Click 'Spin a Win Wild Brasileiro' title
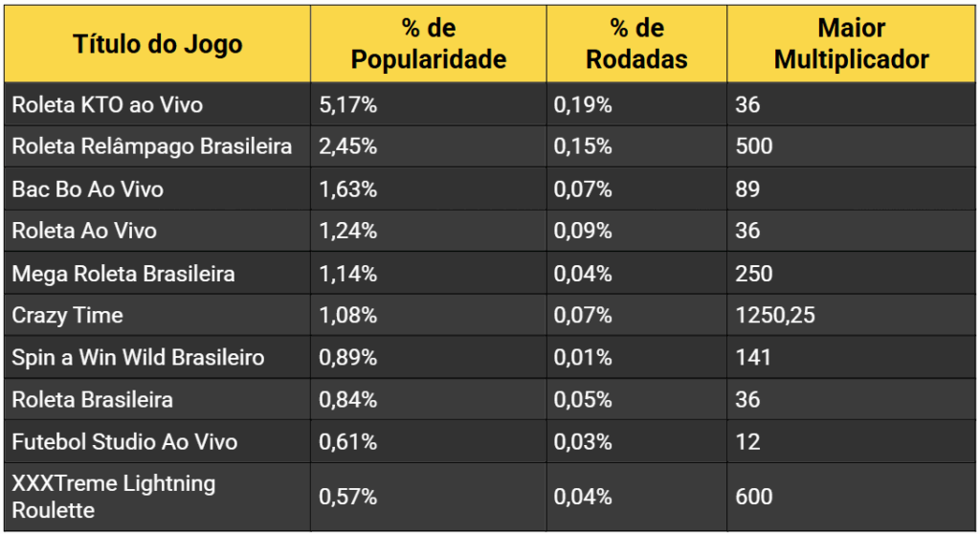The width and height of the screenshot is (980, 534). tap(138, 358)
